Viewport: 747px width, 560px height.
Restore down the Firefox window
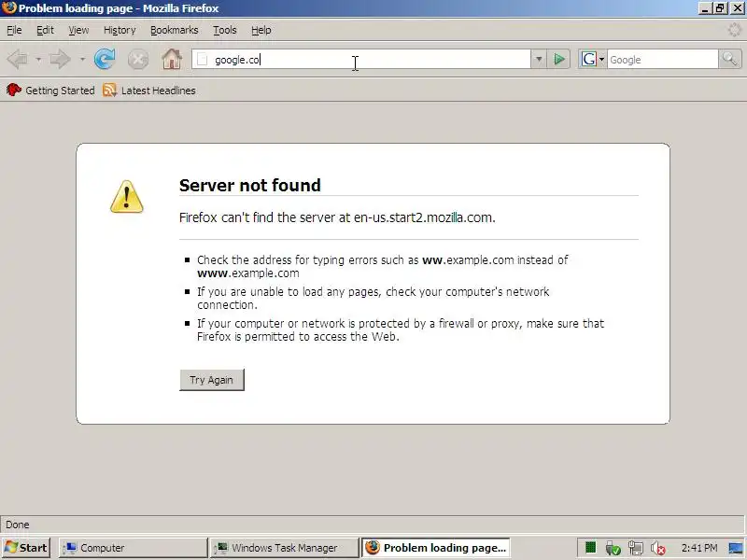point(719,8)
